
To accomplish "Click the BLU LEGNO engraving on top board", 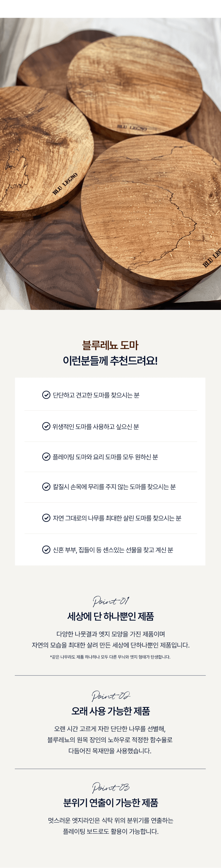I will pyautogui.click(x=132, y=128).
